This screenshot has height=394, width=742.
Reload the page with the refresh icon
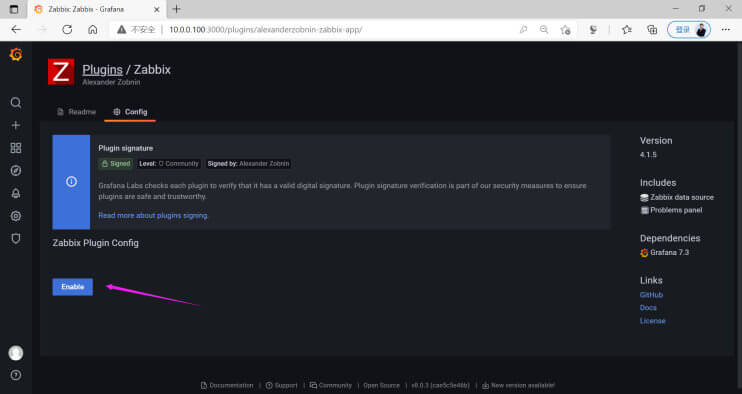tap(67, 29)
